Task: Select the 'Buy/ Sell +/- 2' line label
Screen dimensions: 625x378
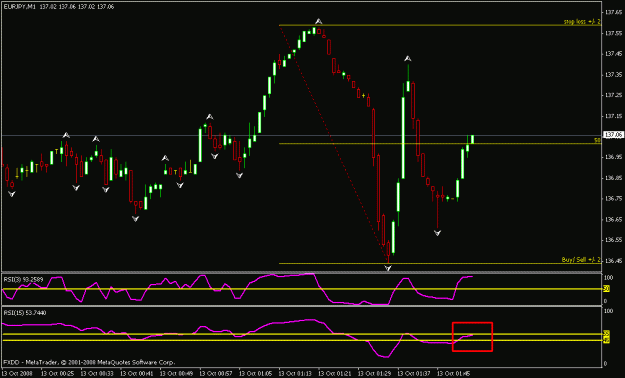Action: point(581,260)
